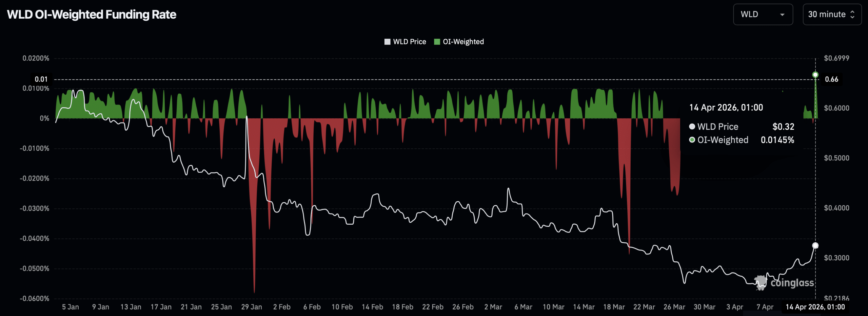Click the green OI-Weighted data point marker
Screen dimensions: 868x316
point(815,75)
